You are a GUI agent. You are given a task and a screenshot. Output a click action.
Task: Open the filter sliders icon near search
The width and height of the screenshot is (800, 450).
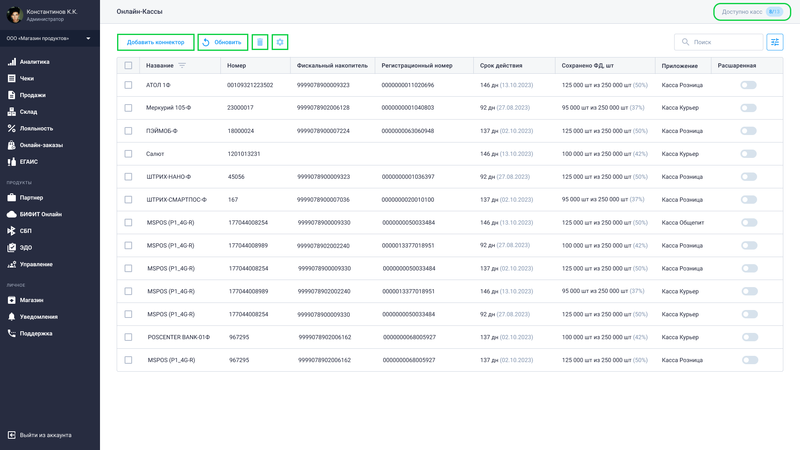(x=774, y=42)
